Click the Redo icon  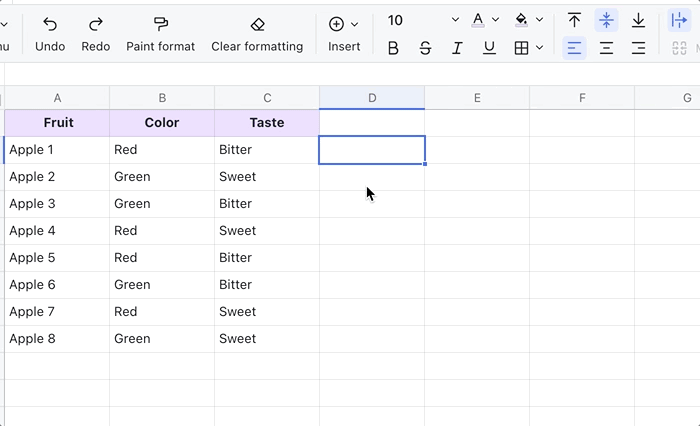pyautogui.click(x=96, y=24)
